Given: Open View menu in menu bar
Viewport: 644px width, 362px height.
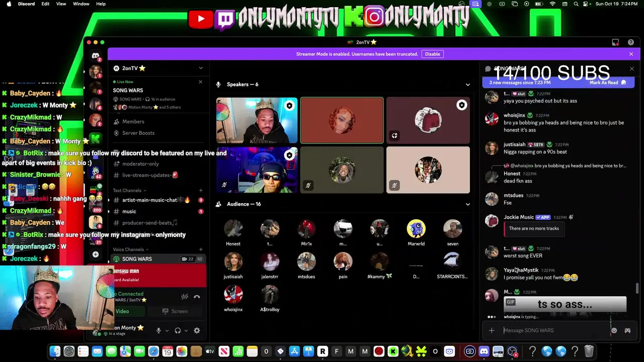Looking at the screenshot, I should [61, 4].
